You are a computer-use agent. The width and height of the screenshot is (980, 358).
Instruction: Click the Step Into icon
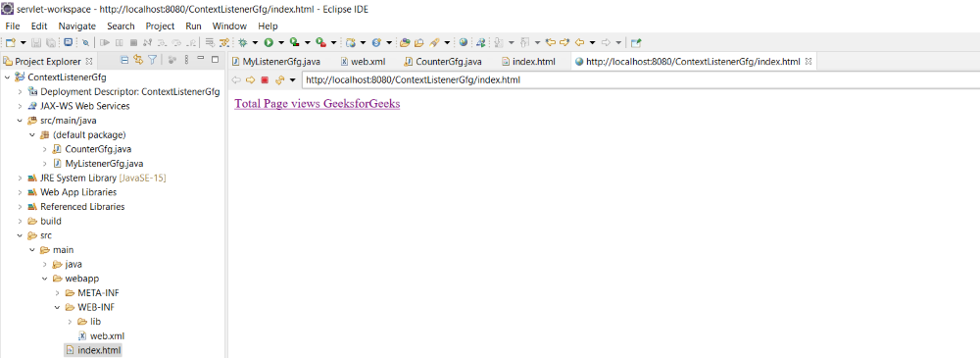coord(162,42)
